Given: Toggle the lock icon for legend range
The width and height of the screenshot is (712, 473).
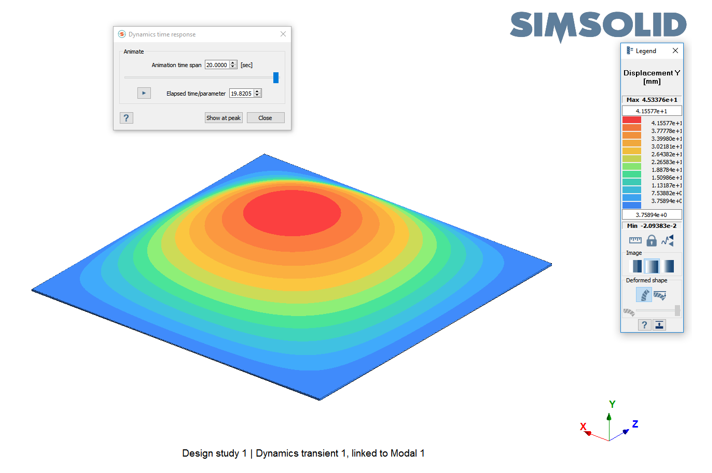Looking at the screenshot, I should click(x=651, y=241).
